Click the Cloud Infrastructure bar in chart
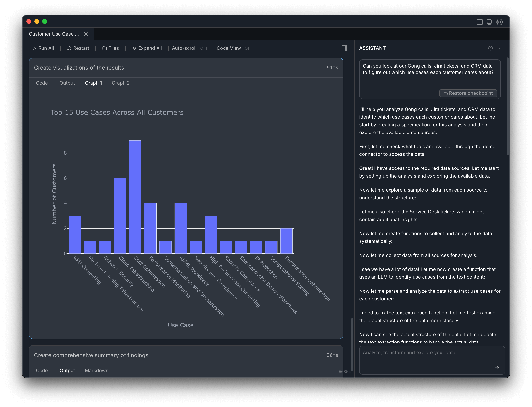The image size is (532, 407). pos(120,216)
